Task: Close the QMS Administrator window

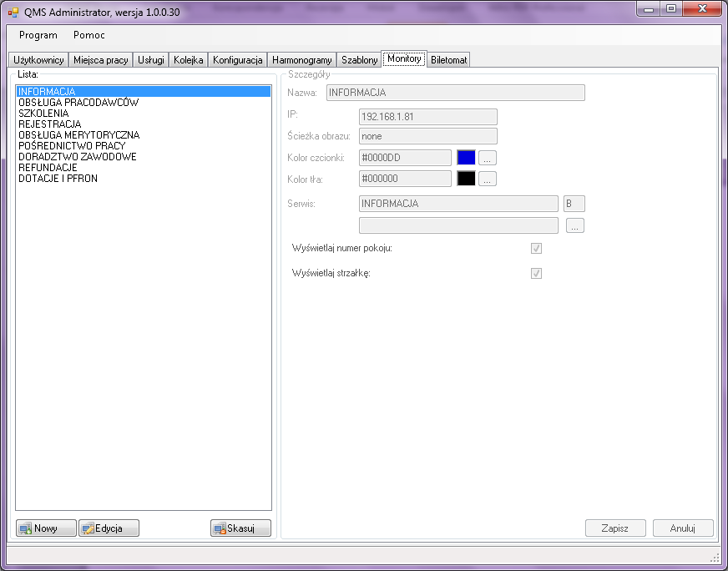Action: [702, 9]
